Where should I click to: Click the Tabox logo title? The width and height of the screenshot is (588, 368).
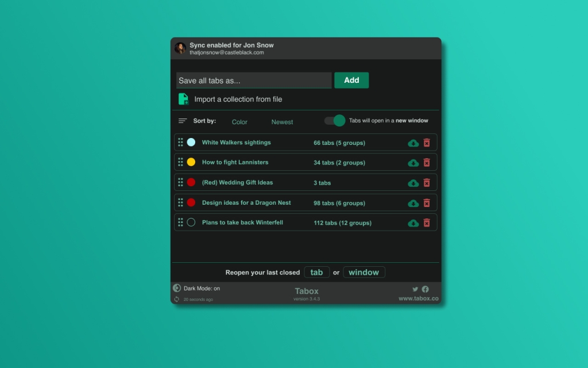(307, 291)
